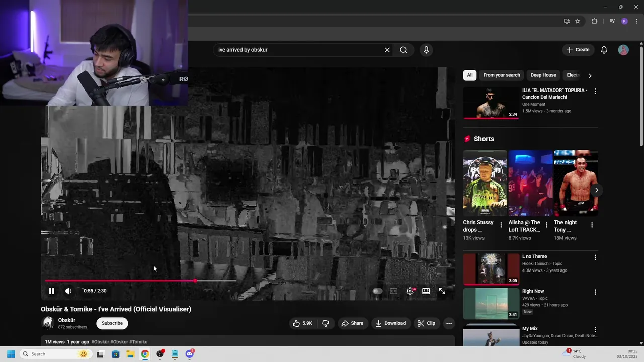Open the YouTube account avatar menu
644x362 pixels.
[x=623, y=50]
